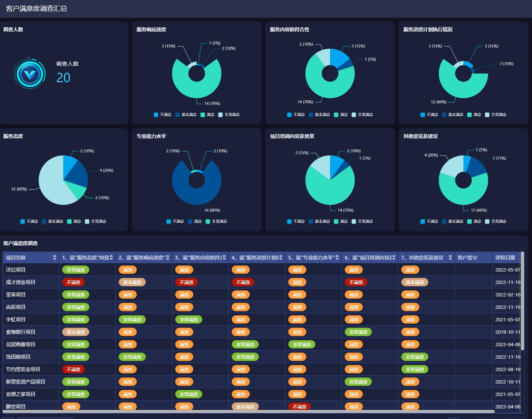Click sort icon on 就"服务响应速度" column
This screenshot has height=419, width=532.
(168, 258)
